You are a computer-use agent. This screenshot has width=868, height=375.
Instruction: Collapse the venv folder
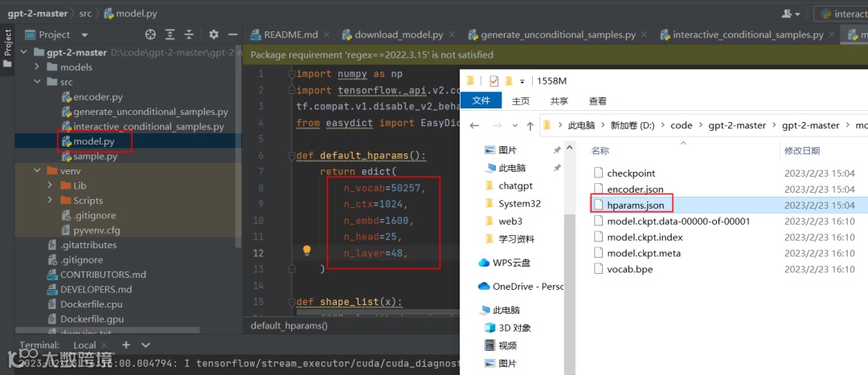coord(36,170)
